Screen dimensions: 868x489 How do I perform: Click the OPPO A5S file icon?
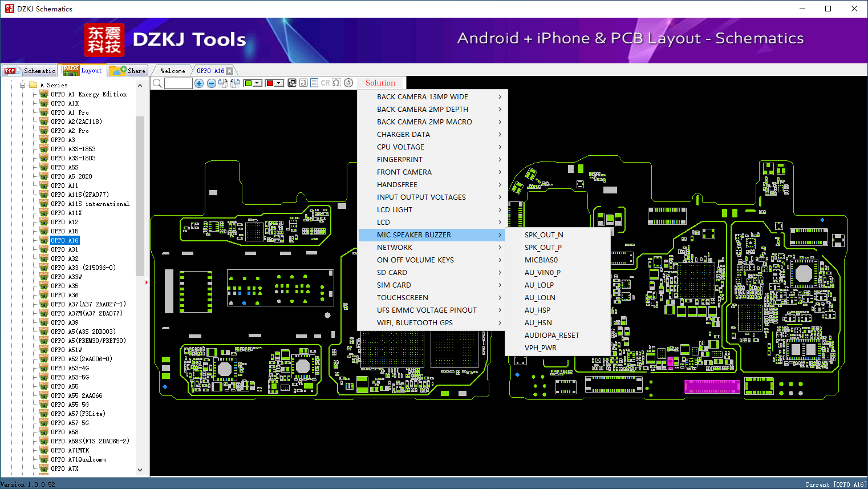(x=44, y=167)
